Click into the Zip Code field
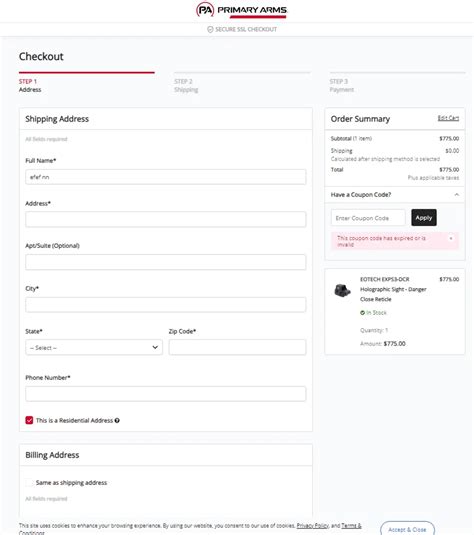The width and height of the screenshot is (474, 535). (237, 347)
